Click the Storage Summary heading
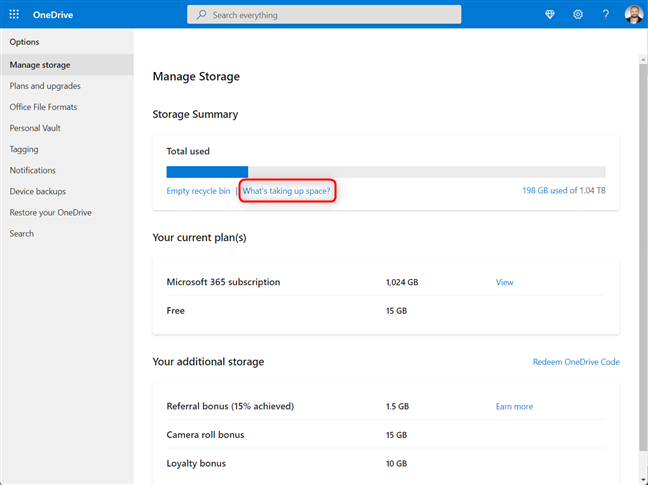This screenshot has width=648, height=485. tap(195, 114)
